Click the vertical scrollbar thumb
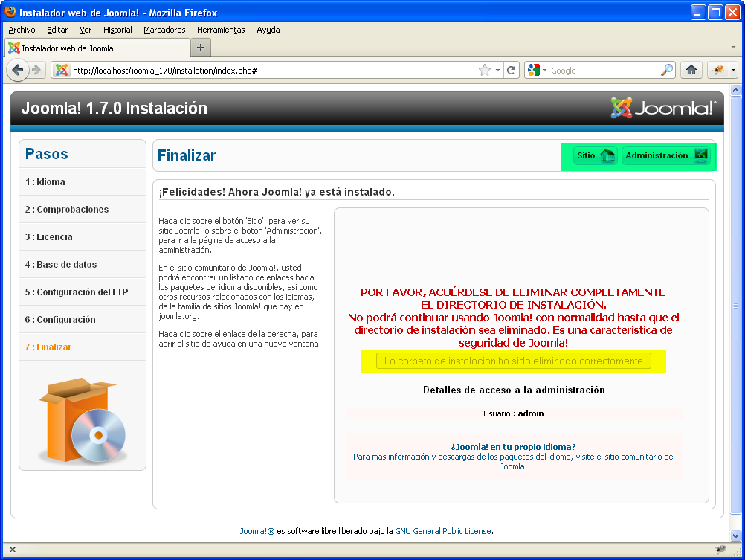Image resolution: width=745 pixels, height=560 pixels. coord(735,305)
